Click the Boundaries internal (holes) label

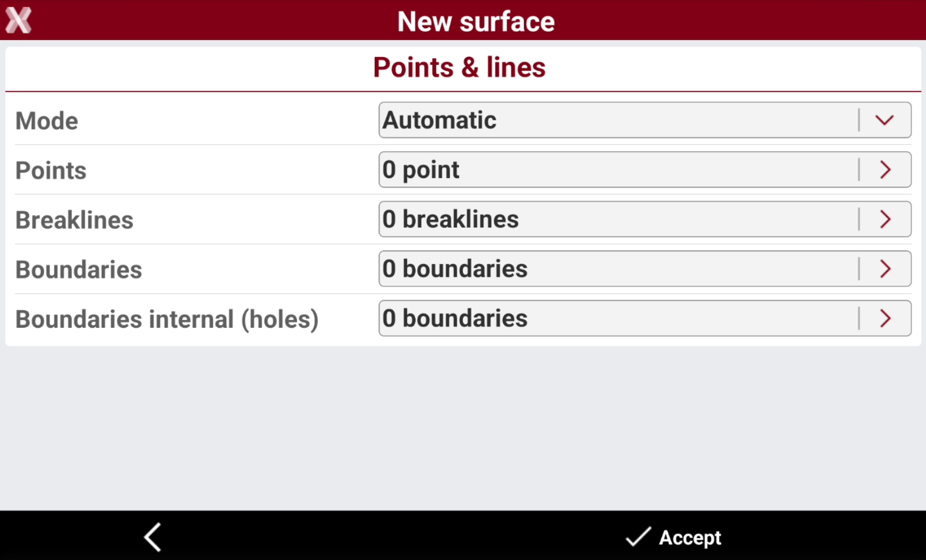[167, 320]
